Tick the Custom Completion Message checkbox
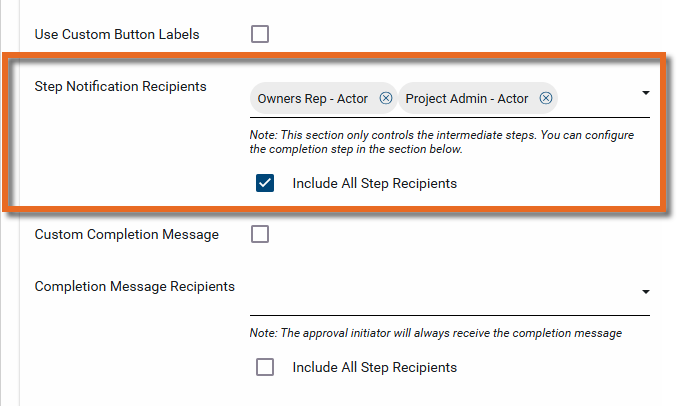The height and width of the screenshot is (406, 678). [260, 234]
